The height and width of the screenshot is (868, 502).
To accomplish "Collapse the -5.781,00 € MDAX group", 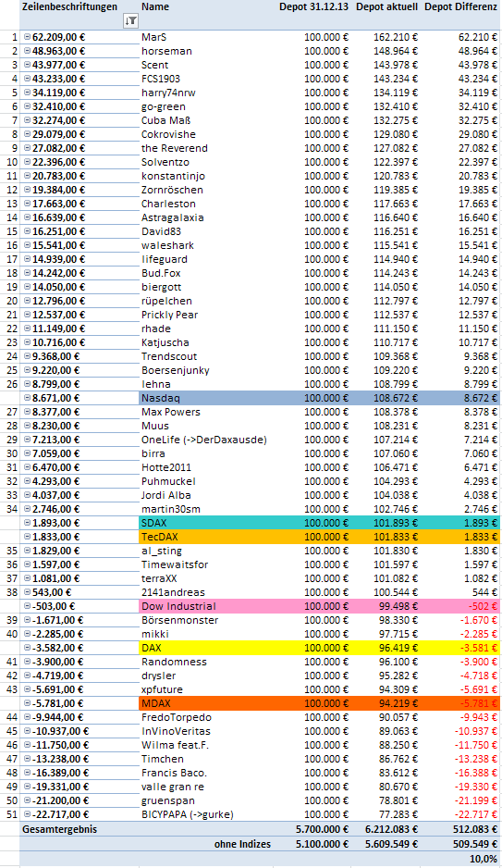I will click(x=27, y=703).
